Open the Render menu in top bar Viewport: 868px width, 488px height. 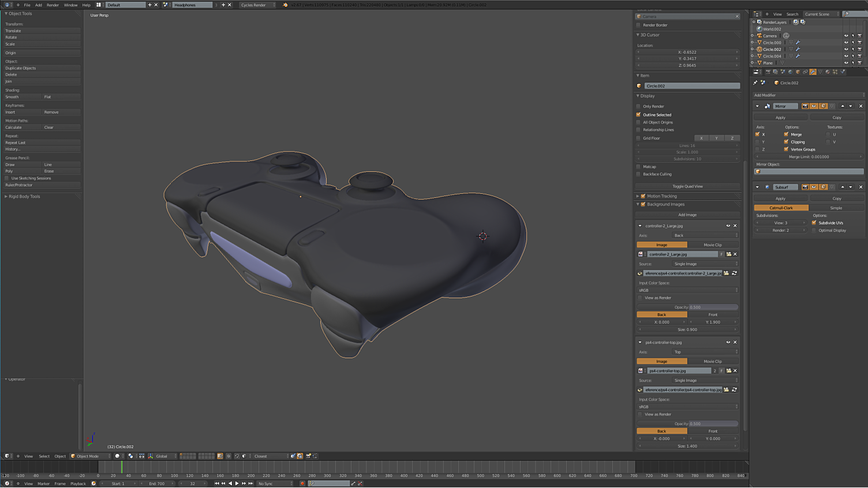[53, 5]
